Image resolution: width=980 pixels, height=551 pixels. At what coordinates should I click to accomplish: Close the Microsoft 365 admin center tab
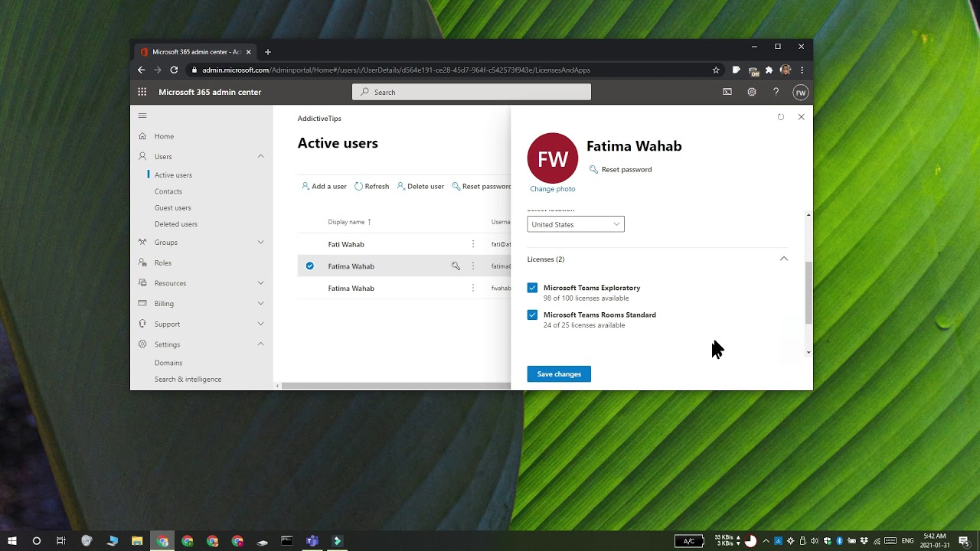(x=248, y=52)
